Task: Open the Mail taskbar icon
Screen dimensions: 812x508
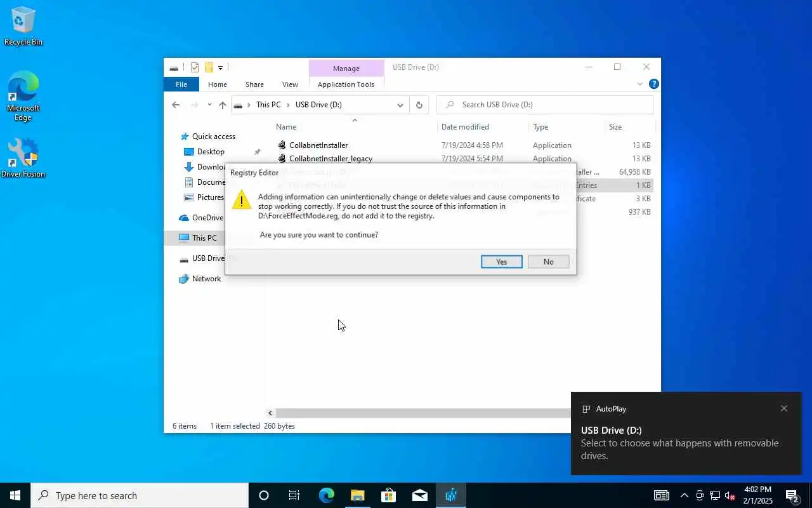Action: (x=419, y=495)
